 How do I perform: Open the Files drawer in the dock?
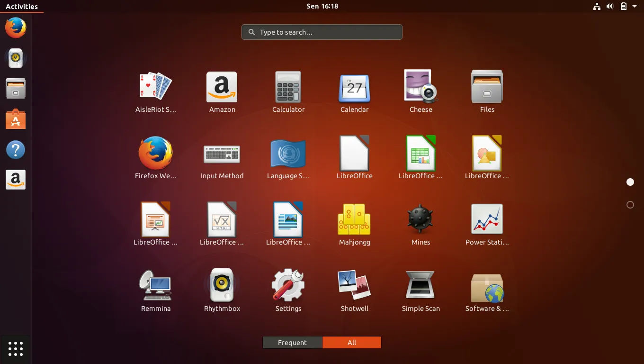(x=16, y=88)
